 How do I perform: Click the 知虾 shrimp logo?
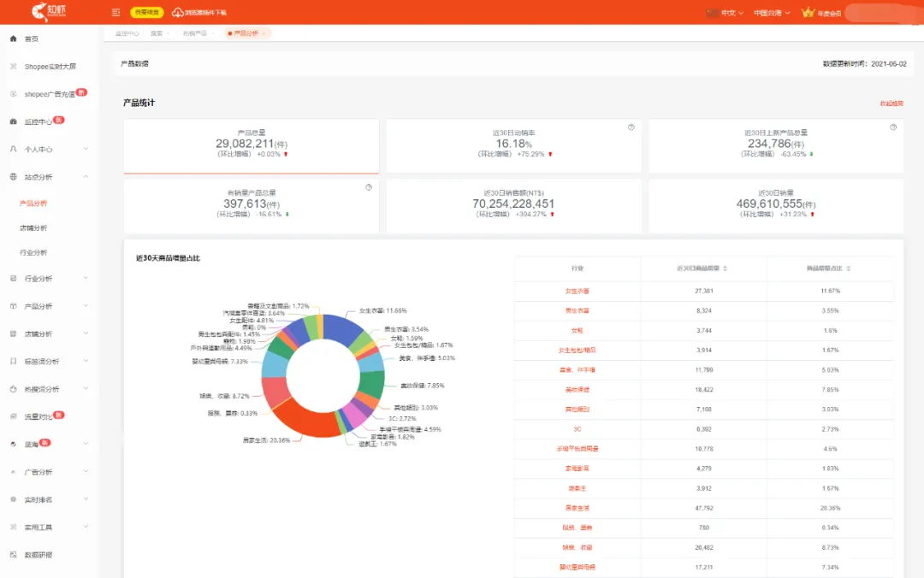click(x=48, y=11)
